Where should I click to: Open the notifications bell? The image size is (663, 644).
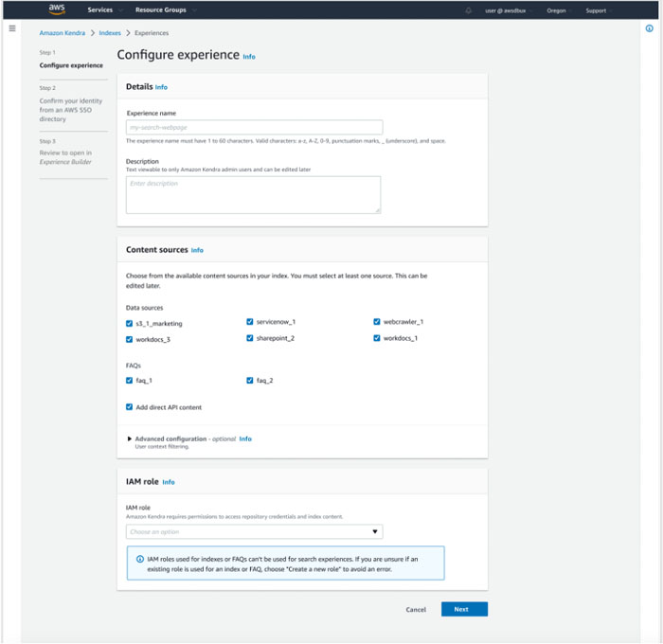(x=468, y=10)
